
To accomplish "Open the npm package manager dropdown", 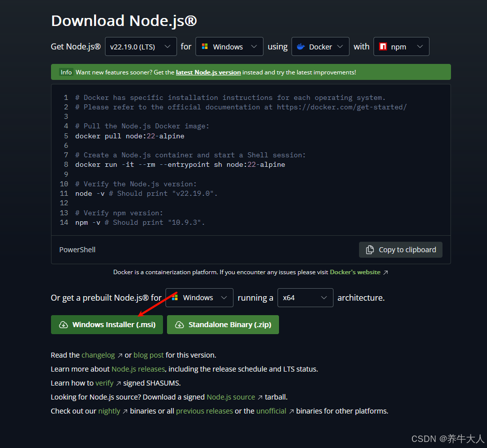I will coord(401,46).
